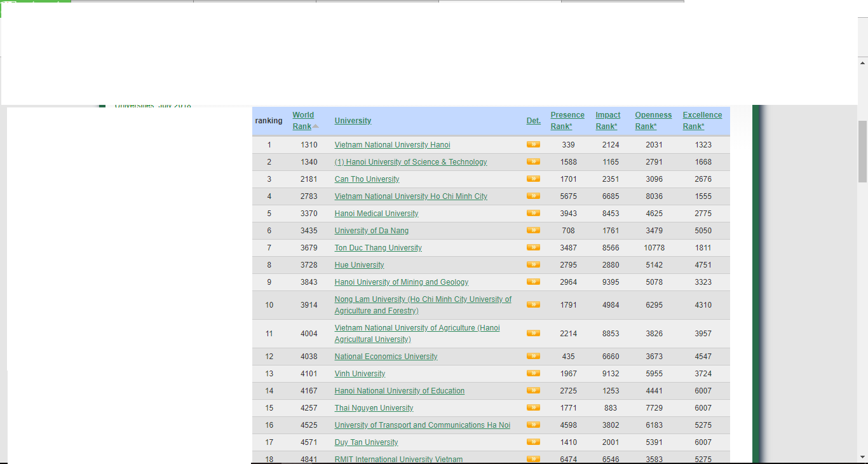Open Vietnam National University Ho Chi Minh City link
Image resolution: width=868 pixels, height=464 pixels.
pos(410,196)
